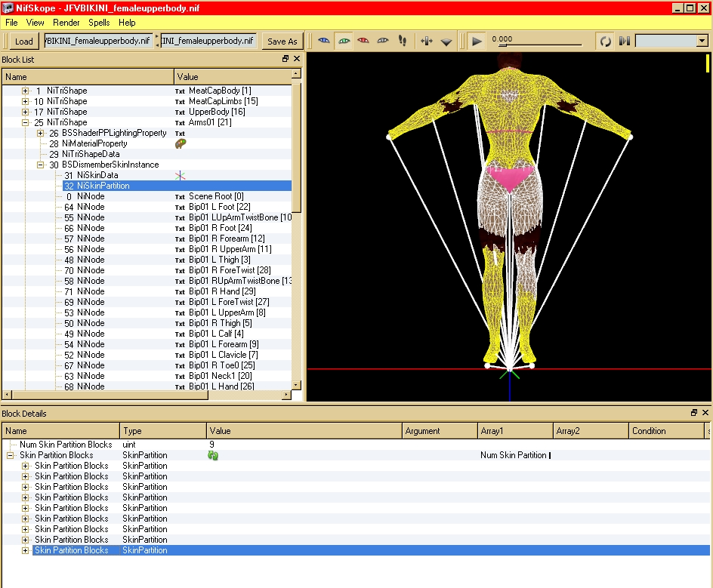
Task: Click the downward triangle perspective icon
Action: coord(446,42)
